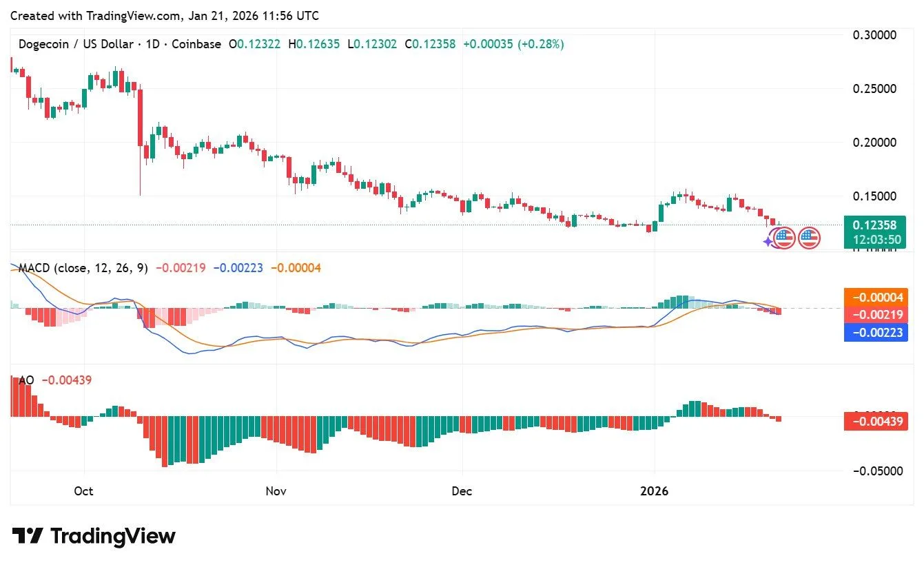Viewport: 924px width, 567px height.
Task: Click the rightmost US flag economic event icon
Action: (809, 238)
